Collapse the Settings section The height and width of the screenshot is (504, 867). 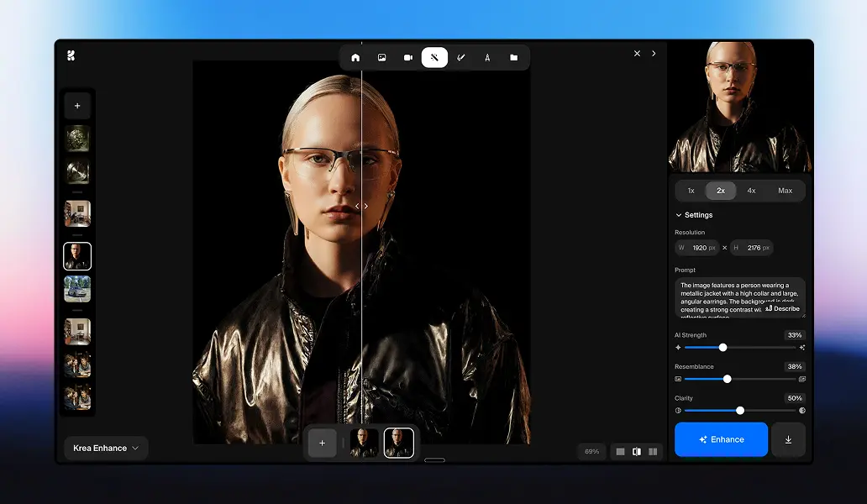tap(678, 214)
